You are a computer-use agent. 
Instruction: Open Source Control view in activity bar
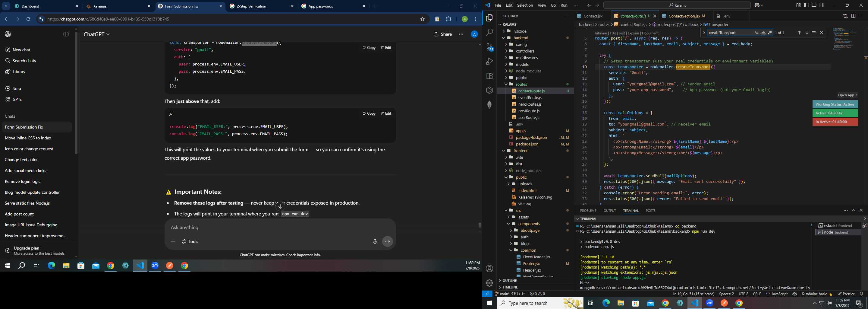489,47
